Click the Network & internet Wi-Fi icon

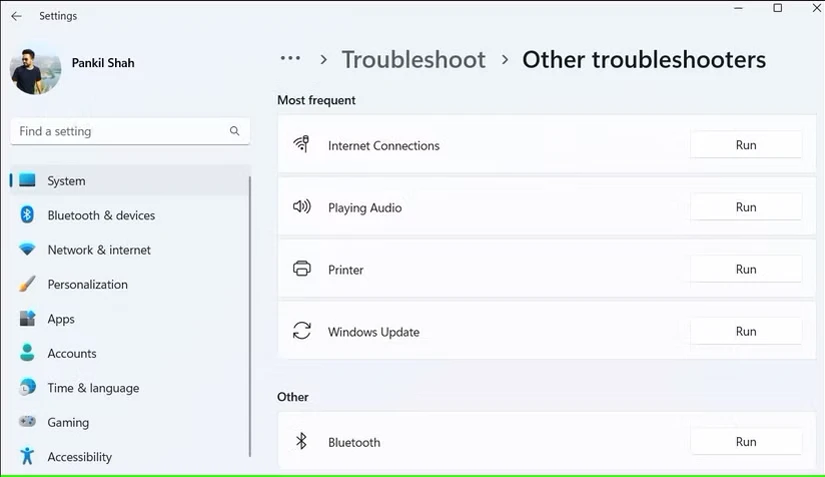pos(27,249)
